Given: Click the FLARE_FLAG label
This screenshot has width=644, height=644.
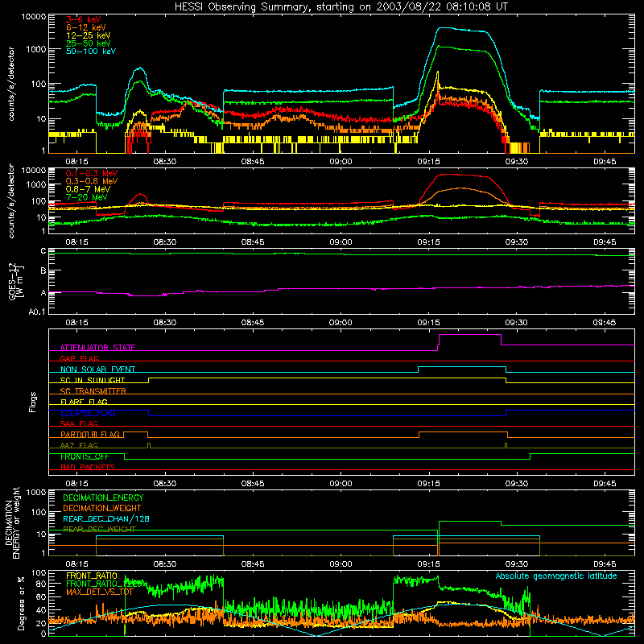Looking at the screenshot, I should [x=84, y=402].
